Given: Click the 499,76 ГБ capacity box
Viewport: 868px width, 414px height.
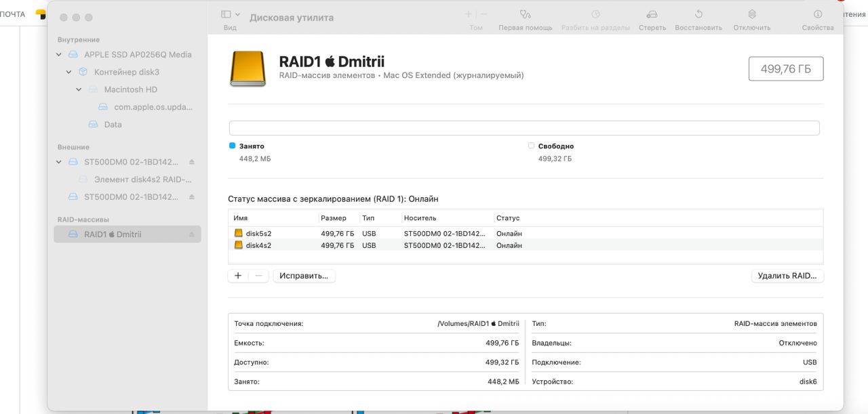Looking at the screenshot, I should tap(786, 68).
